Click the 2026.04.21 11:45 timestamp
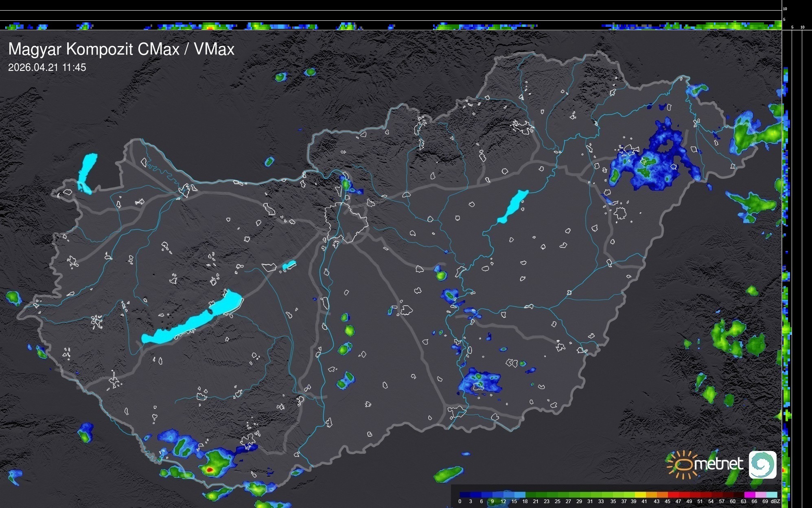This screenshot has width=812, height=508. [47, 68]
